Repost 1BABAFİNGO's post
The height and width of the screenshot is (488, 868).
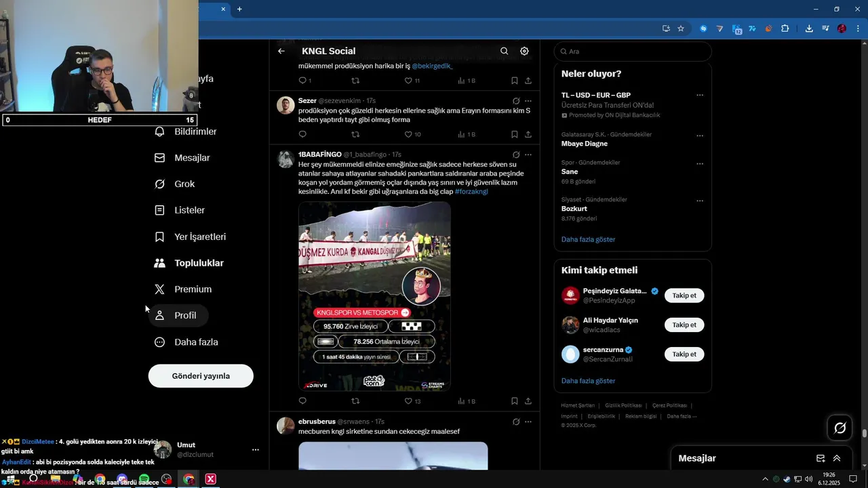(355, 401)
